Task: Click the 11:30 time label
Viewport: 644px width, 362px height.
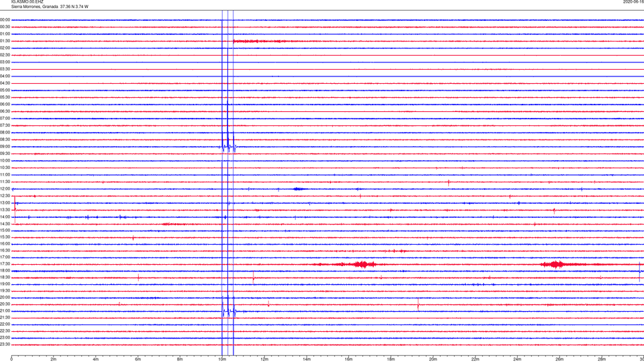Action: (x=5, y=182)
